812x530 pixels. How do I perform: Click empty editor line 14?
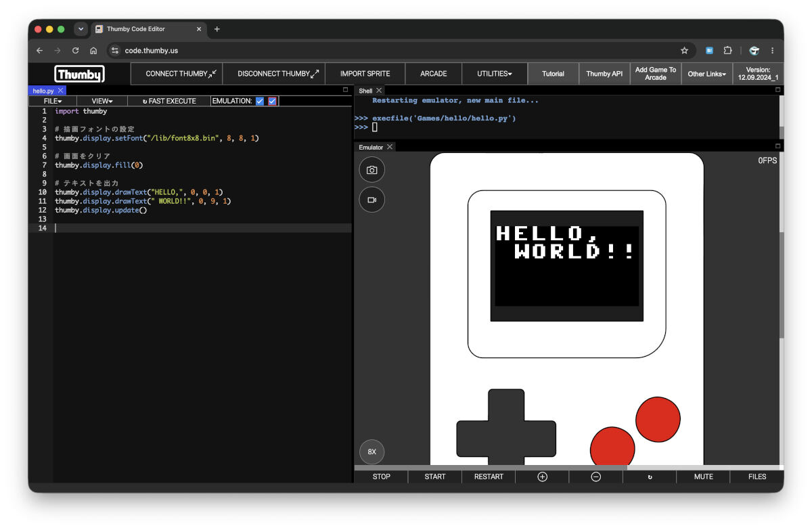(x=203, y=228)
